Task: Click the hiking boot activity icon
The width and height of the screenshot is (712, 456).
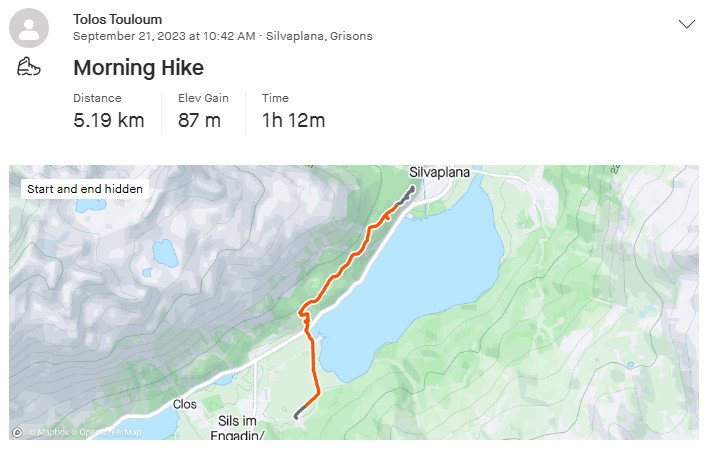Action: (x=29, y=66)
